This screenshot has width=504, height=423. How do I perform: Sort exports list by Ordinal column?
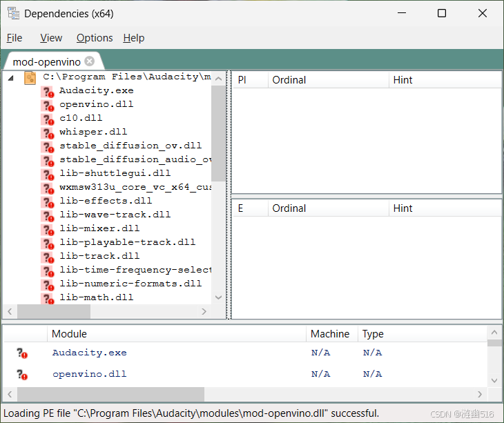point(329,208)
